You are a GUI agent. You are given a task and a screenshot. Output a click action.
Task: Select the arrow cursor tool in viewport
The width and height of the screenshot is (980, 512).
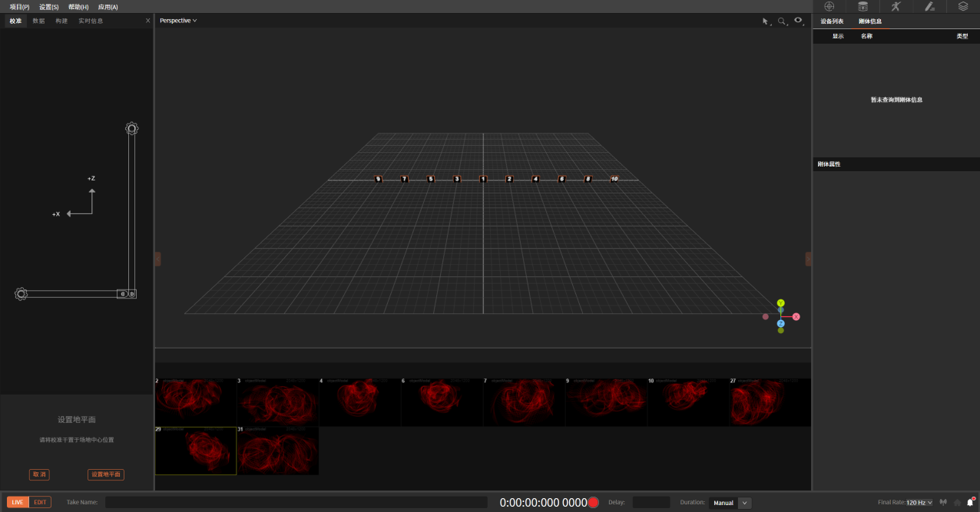[765, 21]
